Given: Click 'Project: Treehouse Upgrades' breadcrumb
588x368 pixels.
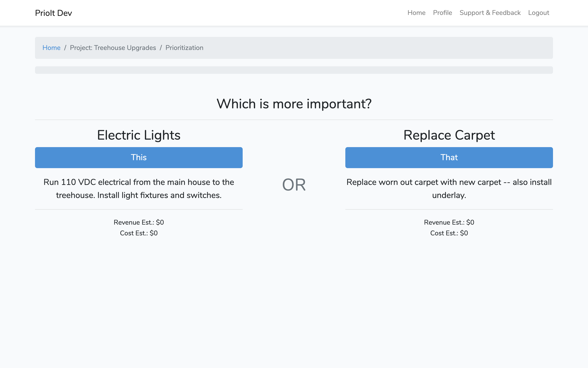Looking at the screenshot, I should 113,48.
